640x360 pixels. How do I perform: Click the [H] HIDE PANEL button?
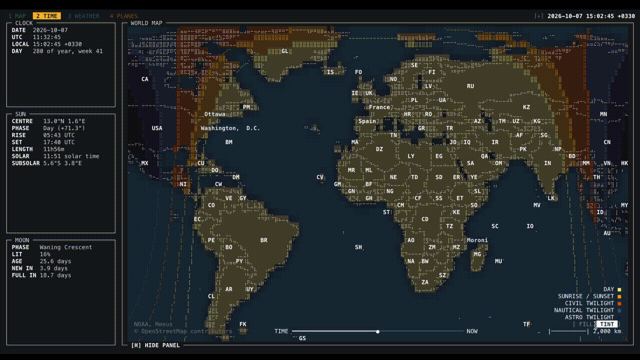[x=155, y=345]
